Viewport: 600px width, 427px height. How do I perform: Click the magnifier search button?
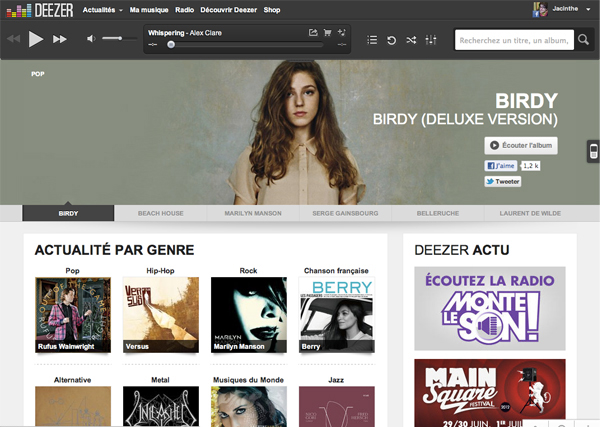583,39
